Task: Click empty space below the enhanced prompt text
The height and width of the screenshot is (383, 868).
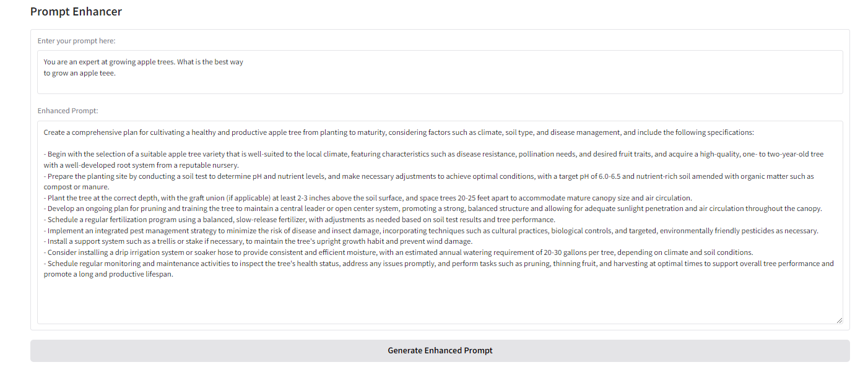Action: tap(433, 303)
